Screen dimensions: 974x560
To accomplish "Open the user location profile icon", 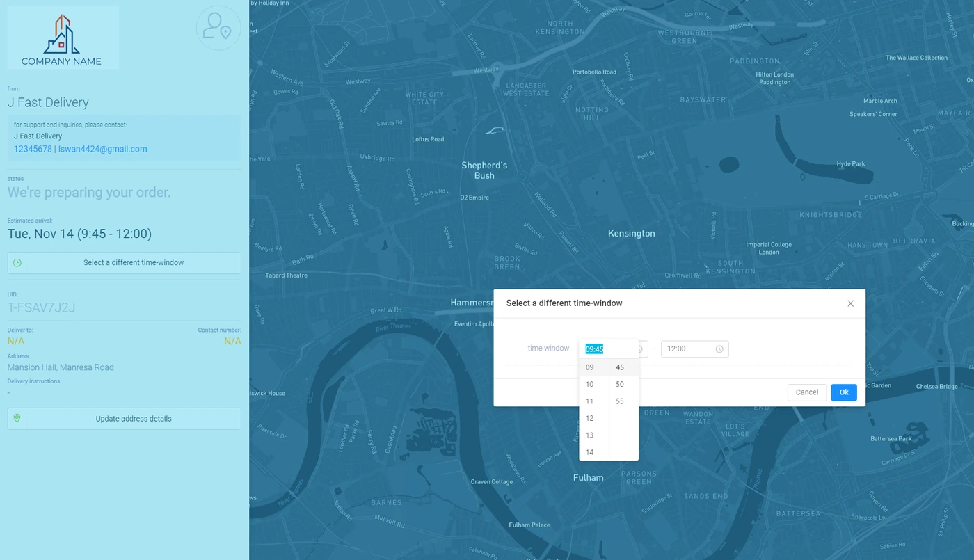I will tap(218, 28).
